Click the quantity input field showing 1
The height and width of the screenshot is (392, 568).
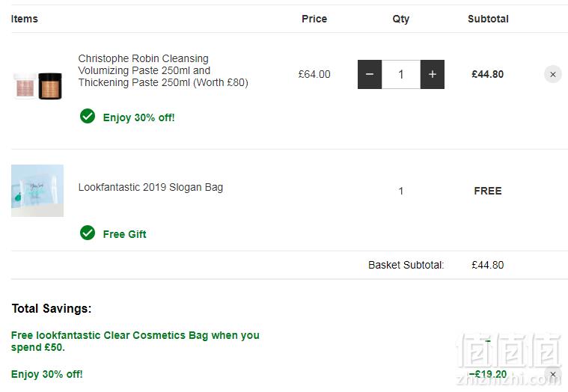pyautogui.click(x=401, y=74)
